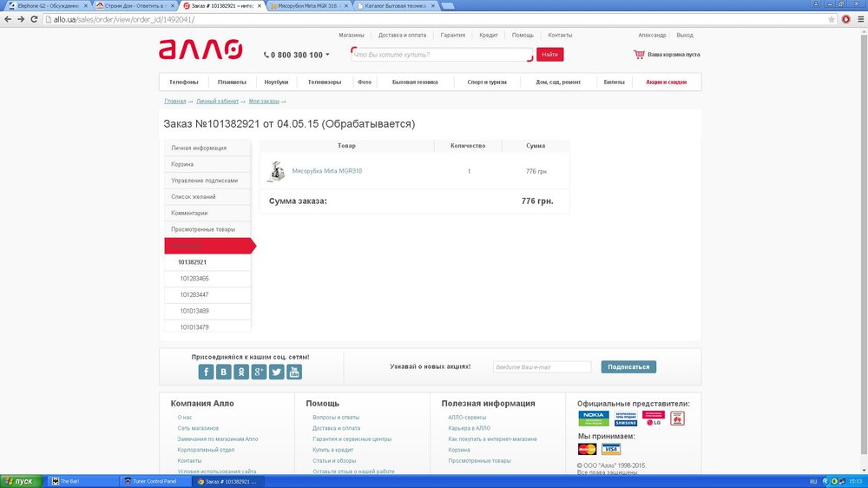
Task: Open the Chrome menu icon
Action: (861, 19)
